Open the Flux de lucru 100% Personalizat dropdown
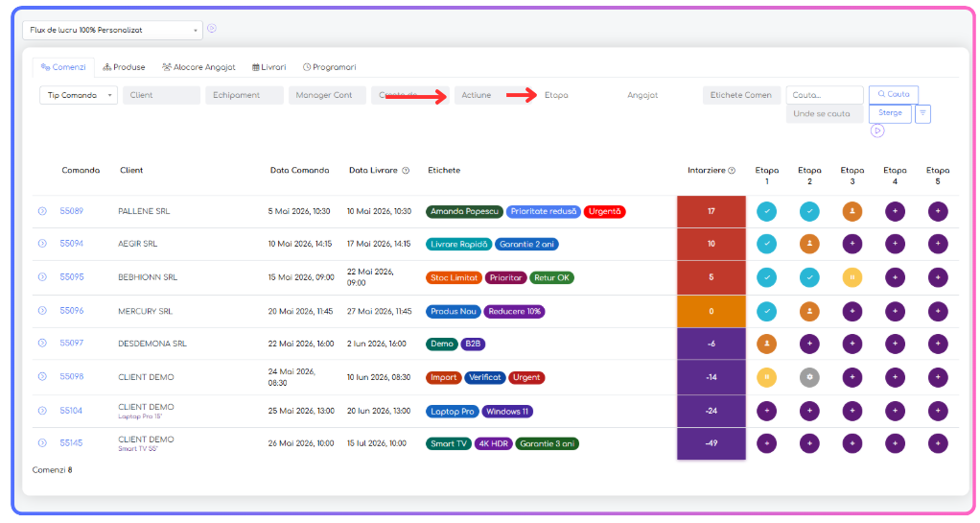980x523 pixels. [112, 30]
